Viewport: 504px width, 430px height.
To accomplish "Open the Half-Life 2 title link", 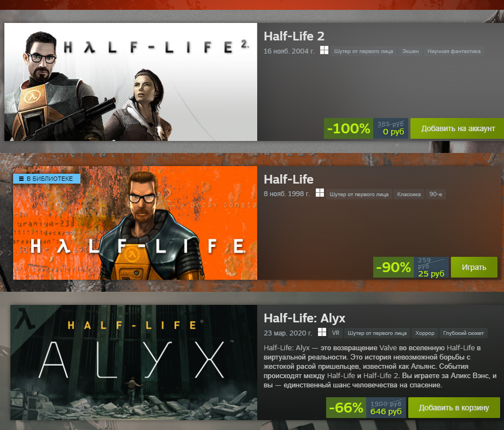I will coord(294,36).
